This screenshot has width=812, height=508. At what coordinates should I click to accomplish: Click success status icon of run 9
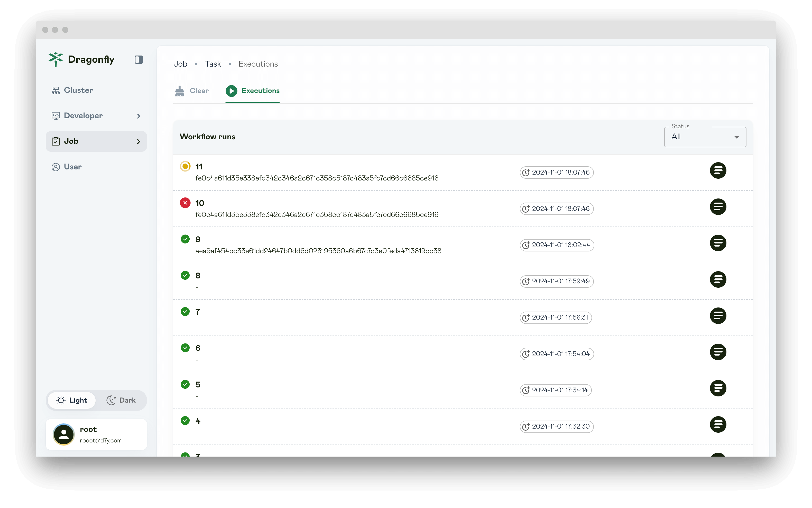click(185, 239)
